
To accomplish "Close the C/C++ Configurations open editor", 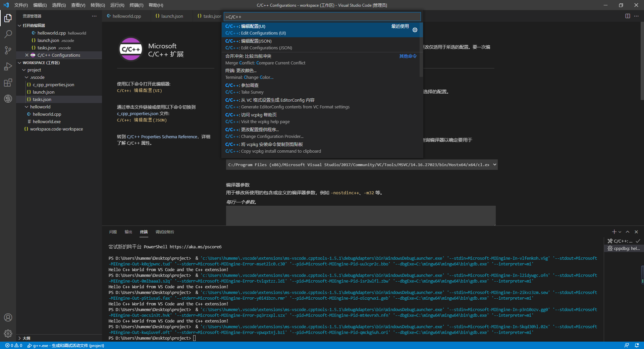I will pyautogui.click(x=27, y=55).
